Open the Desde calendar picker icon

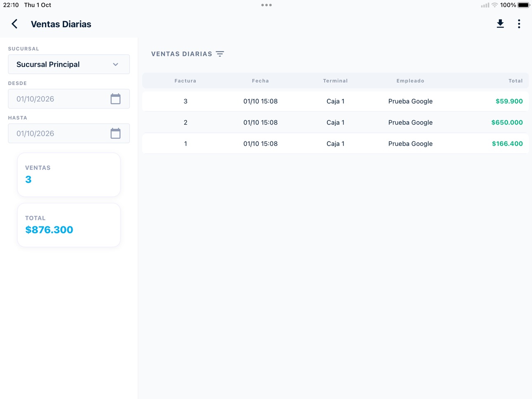115,99
